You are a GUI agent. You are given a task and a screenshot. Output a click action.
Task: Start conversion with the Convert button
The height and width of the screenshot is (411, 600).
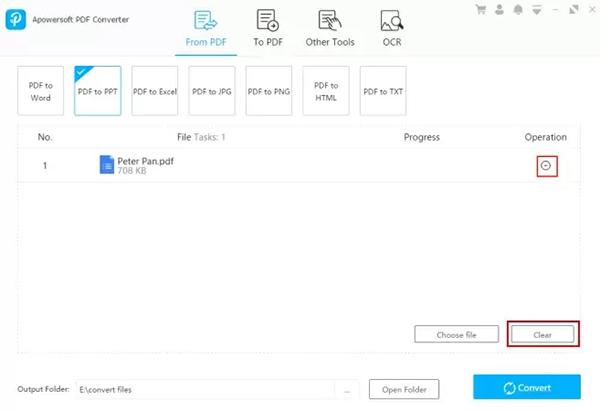(526, 388)
